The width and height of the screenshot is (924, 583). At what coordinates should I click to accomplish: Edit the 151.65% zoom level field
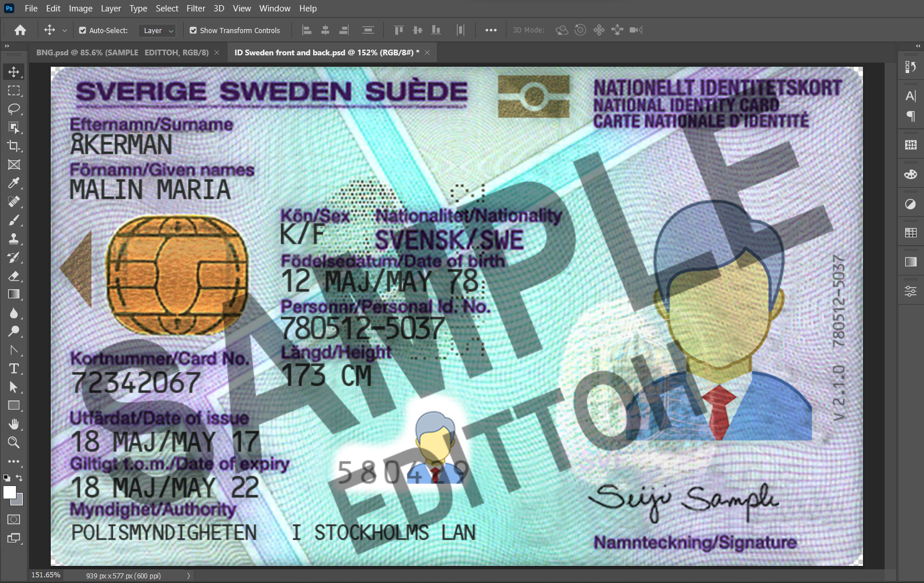[46, 575]
